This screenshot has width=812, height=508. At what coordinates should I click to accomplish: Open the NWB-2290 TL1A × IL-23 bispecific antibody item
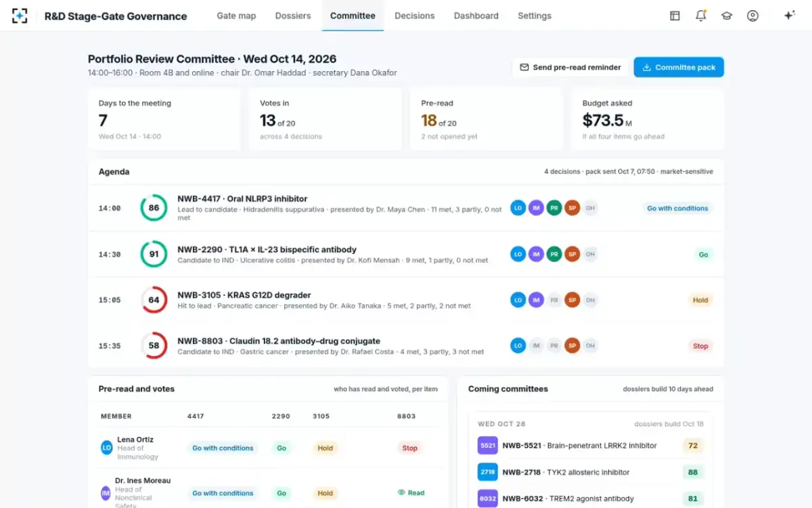406,254
